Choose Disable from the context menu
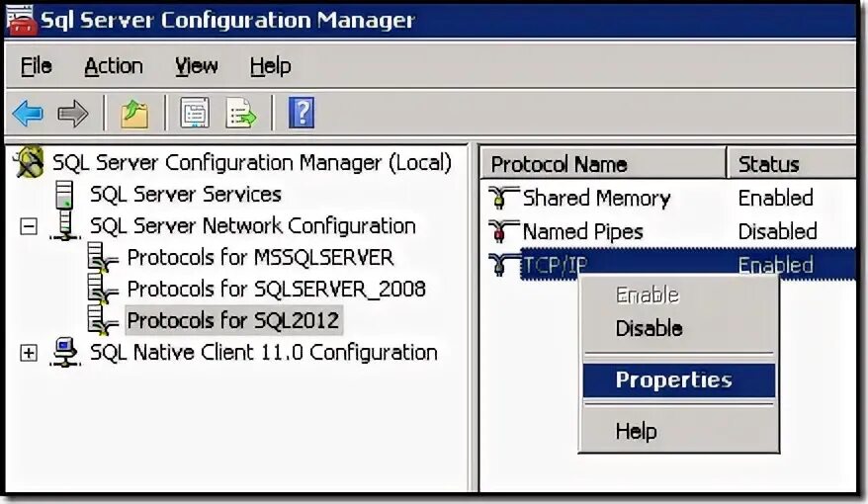This screenshot has height=504, width=868. click(x=678, y=328)
